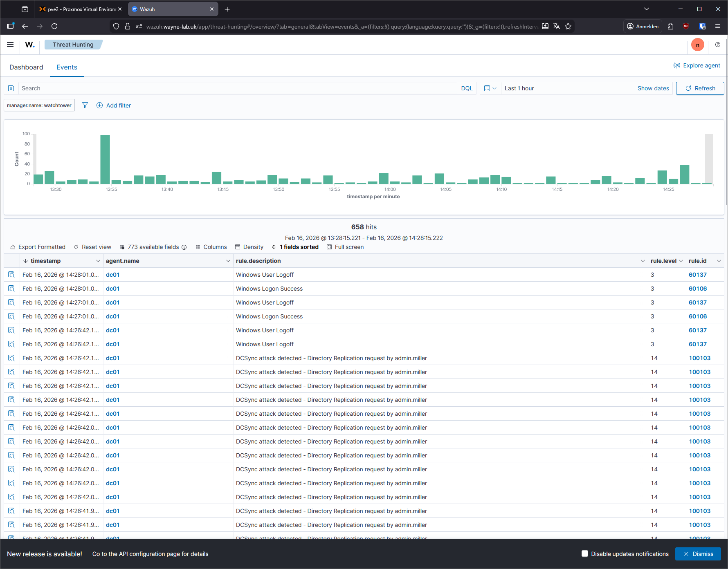Toggle the DQL query language switch
728x569 pixels.
467,88
